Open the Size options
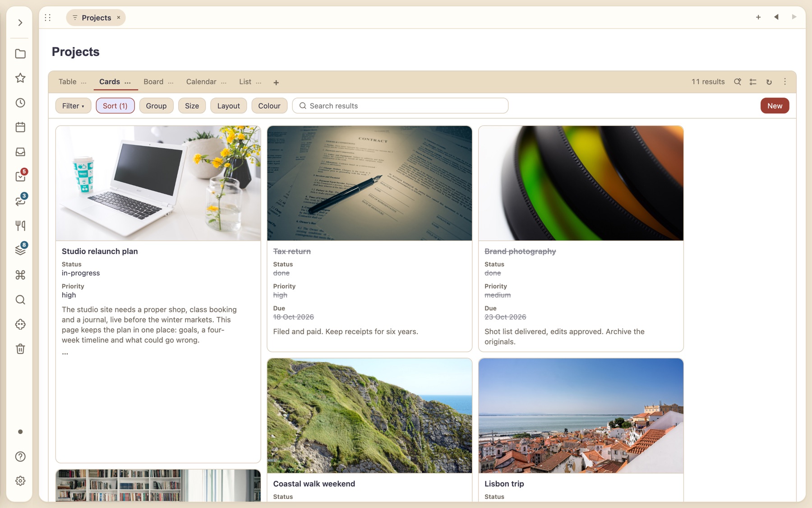Image resolution: width=812 pixels, height=508 pixels. [x=192, y=106]
